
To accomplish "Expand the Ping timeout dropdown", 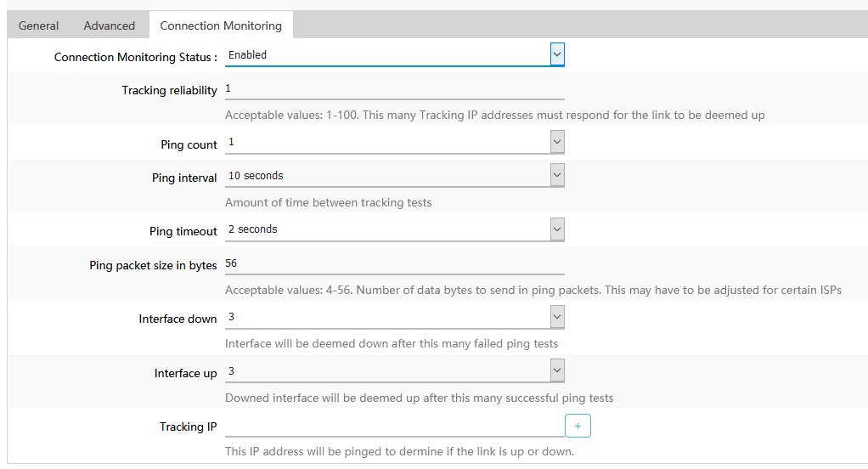I will [x=557, y=229].
